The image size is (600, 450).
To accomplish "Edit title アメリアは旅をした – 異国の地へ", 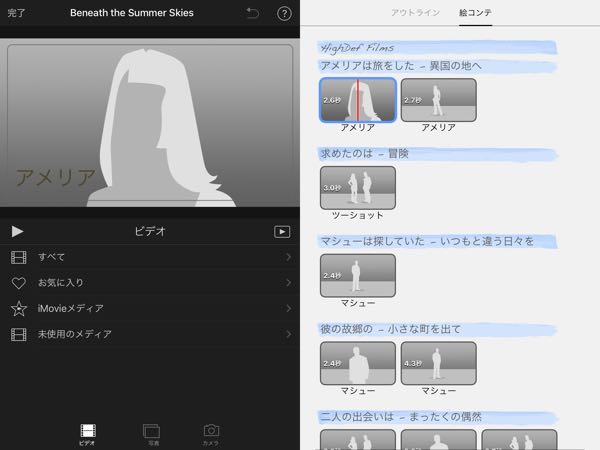I will (437, 66).
